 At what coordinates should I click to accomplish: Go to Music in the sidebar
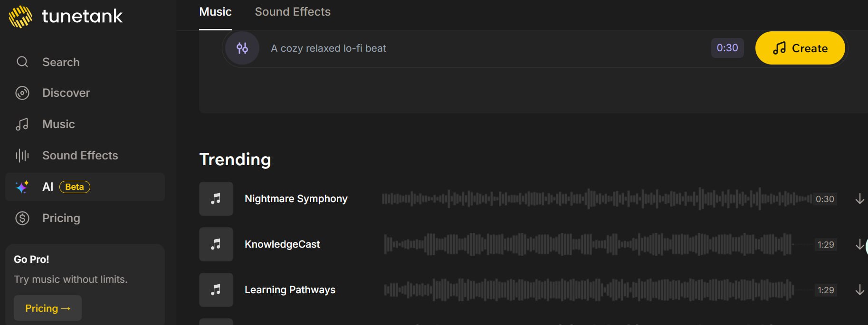click(58, 124)
